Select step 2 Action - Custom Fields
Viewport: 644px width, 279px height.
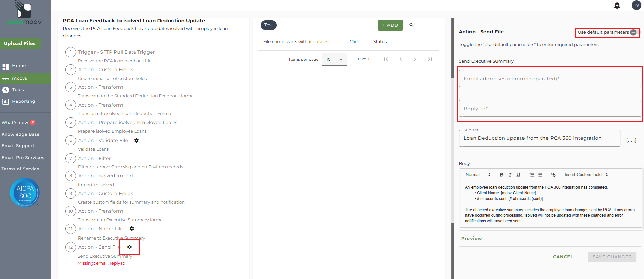click(x=106, y=69)
